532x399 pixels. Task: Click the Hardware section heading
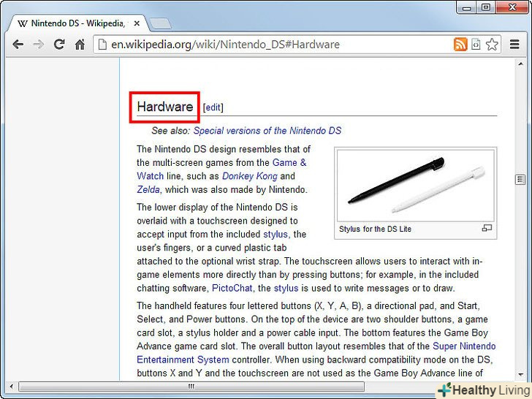[x=165, y=107]
